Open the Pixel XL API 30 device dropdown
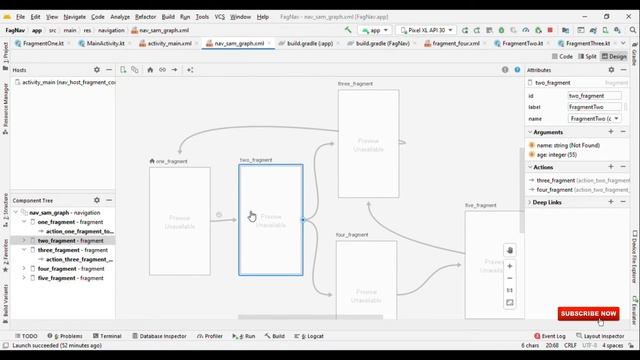 click(x=427, y=30)
